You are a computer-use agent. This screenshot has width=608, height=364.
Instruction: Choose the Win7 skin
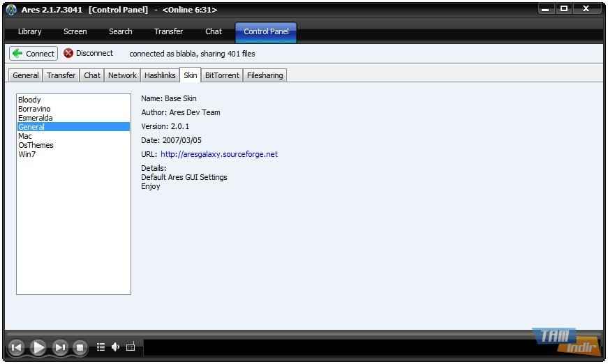27,154
